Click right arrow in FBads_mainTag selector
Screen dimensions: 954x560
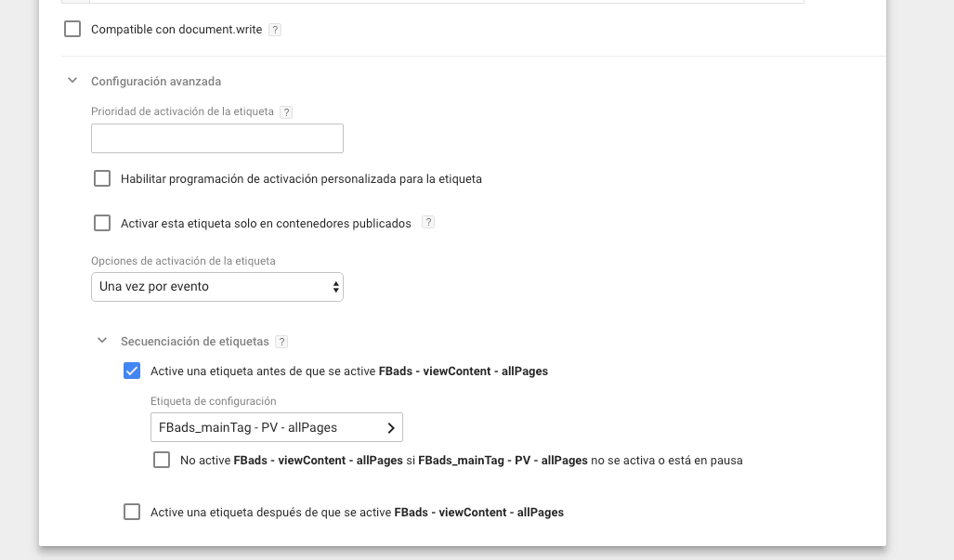[x=391, y=428]
